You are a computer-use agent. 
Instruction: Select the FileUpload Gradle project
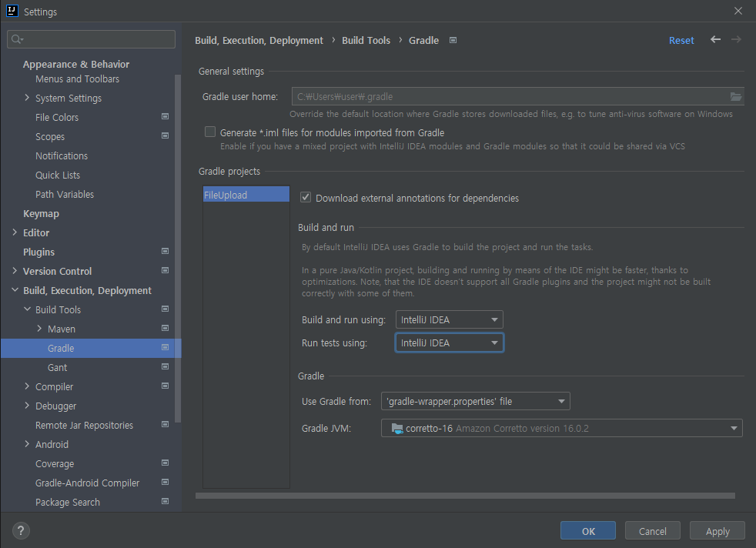coord(246,194)
